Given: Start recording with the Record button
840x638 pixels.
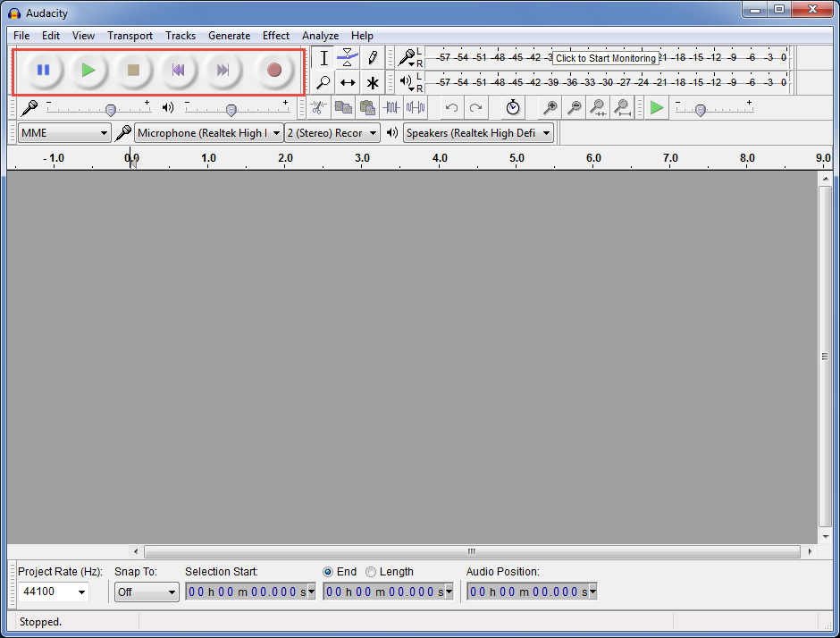Looking at the screenshot, I should click(274, 71).
